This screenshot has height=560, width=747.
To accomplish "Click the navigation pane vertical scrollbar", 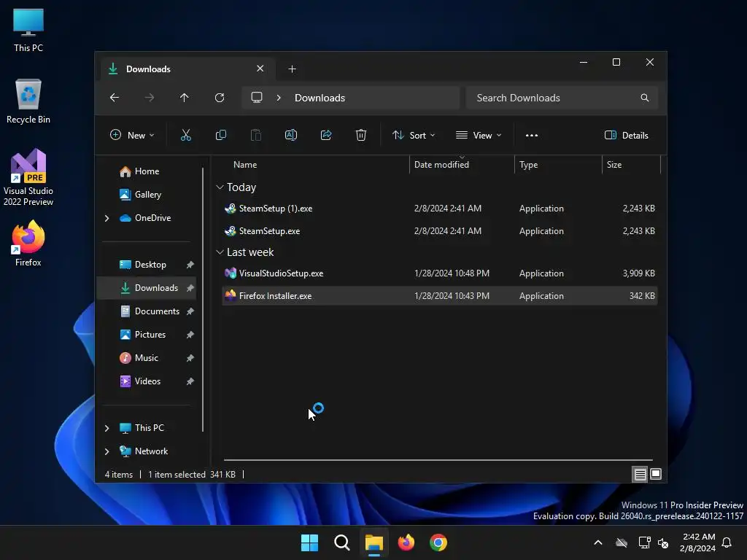I will coord(203,300).
